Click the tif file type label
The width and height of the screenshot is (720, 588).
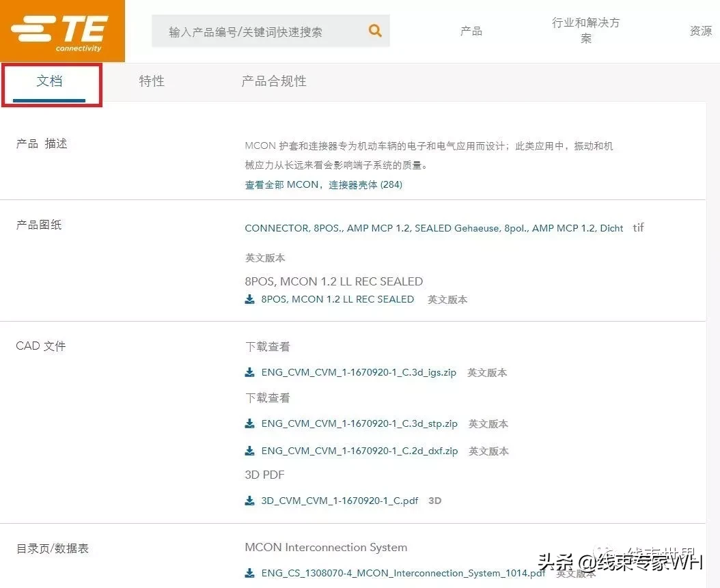coord(638,227)
